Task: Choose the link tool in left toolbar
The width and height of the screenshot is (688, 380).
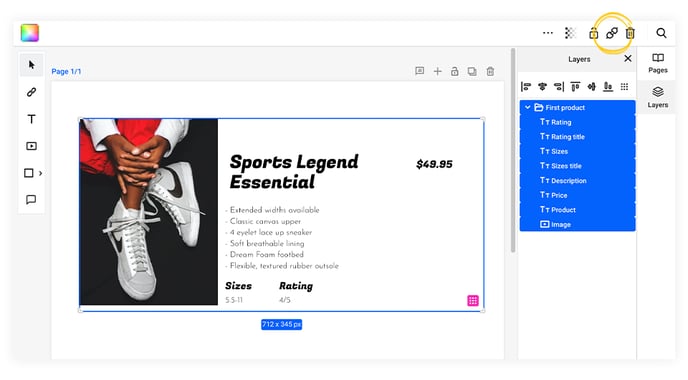Action: (x=31, y=92)
